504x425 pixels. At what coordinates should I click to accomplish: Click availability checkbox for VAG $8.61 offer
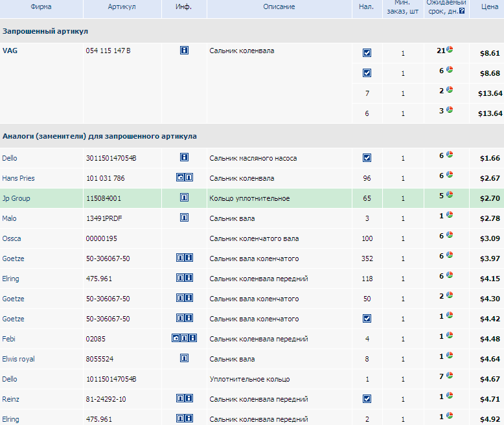(367, 52)
